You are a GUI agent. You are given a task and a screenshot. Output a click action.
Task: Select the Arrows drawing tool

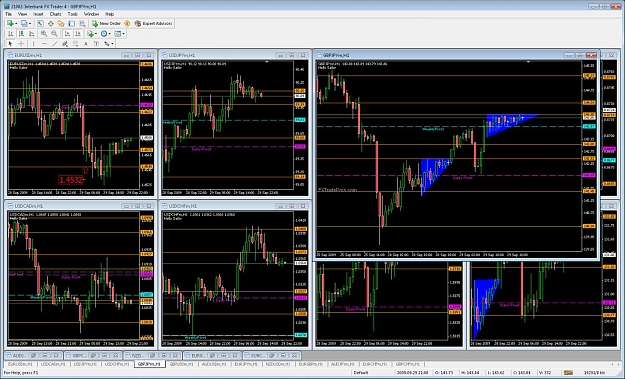click(107, 43)
